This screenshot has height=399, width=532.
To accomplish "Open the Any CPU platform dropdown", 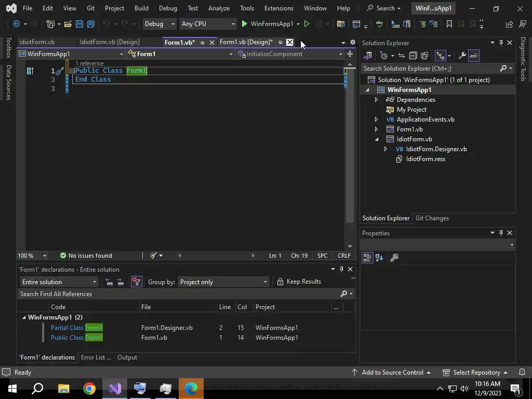I will click(208, 24).
